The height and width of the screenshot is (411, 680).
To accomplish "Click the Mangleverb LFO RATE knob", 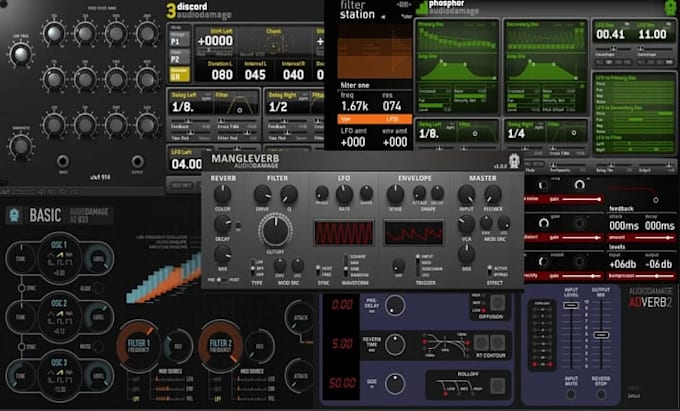I will [344, 195].
